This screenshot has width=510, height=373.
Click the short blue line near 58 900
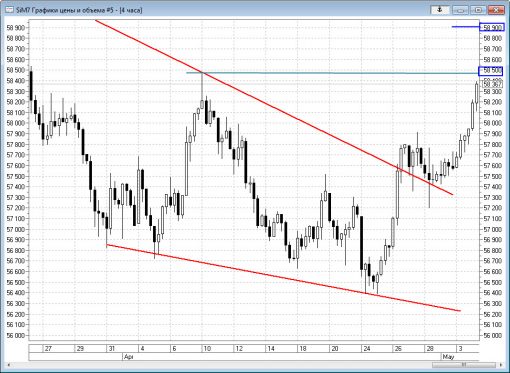(x=466, y=27)
